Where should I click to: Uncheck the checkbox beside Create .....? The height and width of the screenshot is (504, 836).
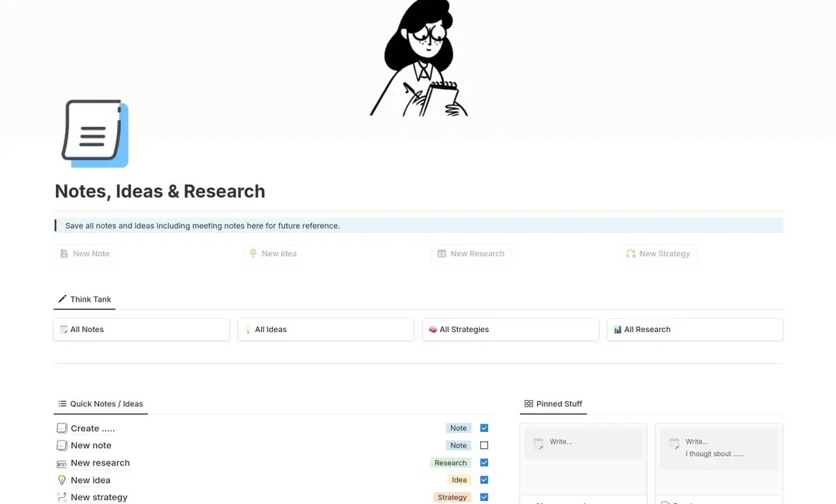[483, 427]
